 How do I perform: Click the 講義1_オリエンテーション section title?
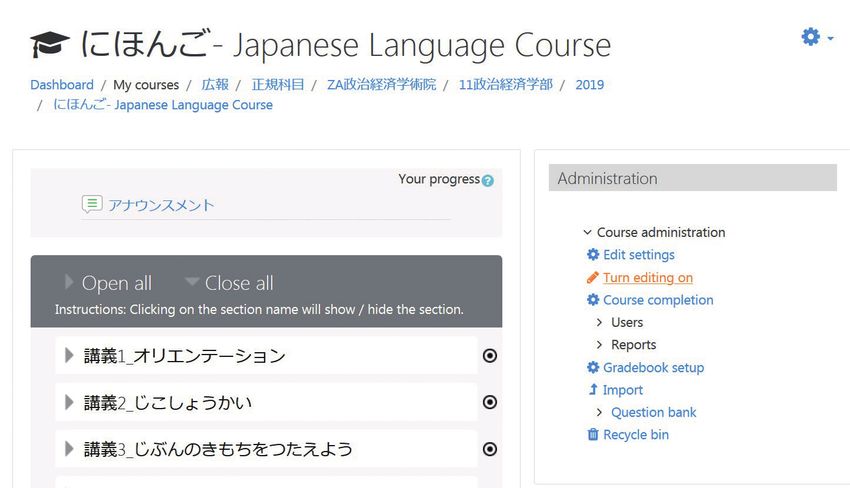pyautogui.click(x=184, y=356)
